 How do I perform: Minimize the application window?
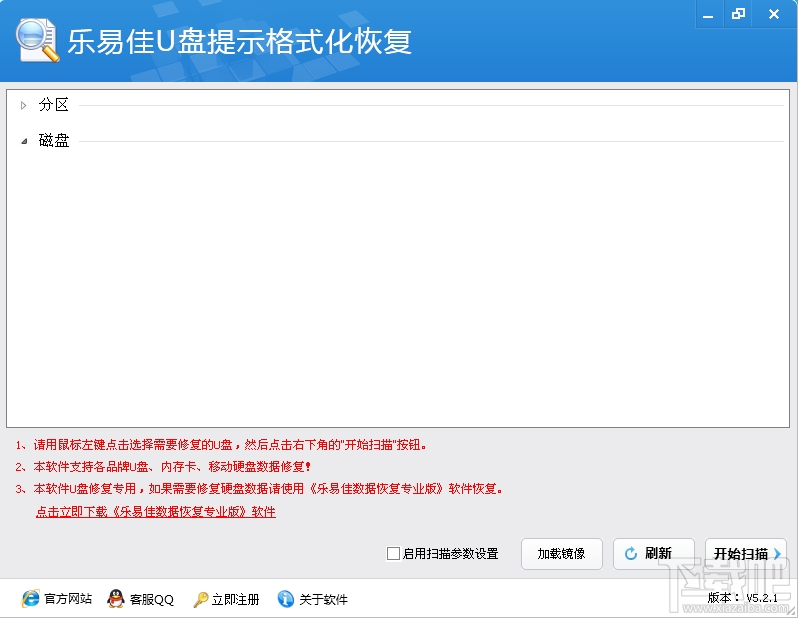tap(708, 15)
